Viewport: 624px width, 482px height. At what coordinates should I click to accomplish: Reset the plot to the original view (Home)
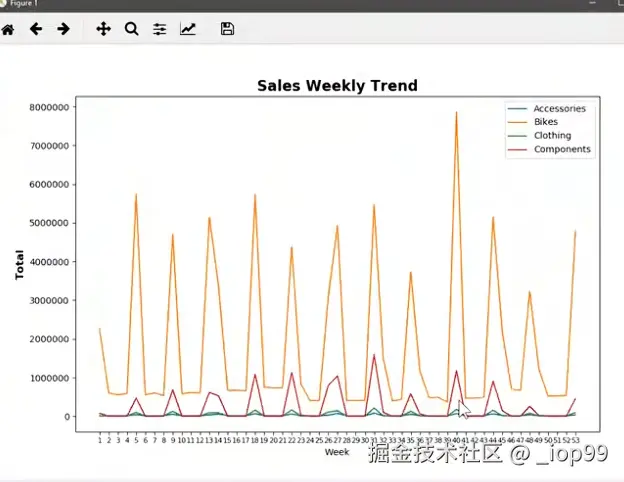[8, 29]
